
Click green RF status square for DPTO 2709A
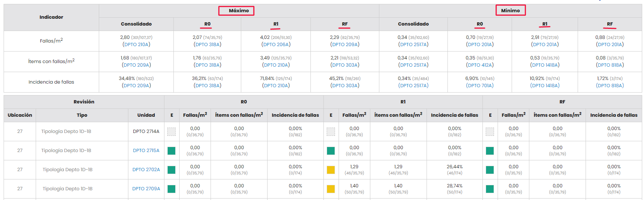(x=490, y=189)
